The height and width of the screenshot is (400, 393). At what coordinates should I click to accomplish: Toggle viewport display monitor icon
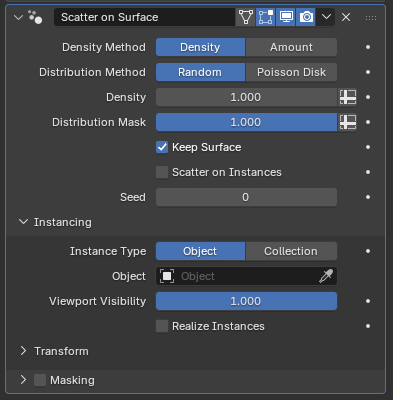click(x=286, y=17)
